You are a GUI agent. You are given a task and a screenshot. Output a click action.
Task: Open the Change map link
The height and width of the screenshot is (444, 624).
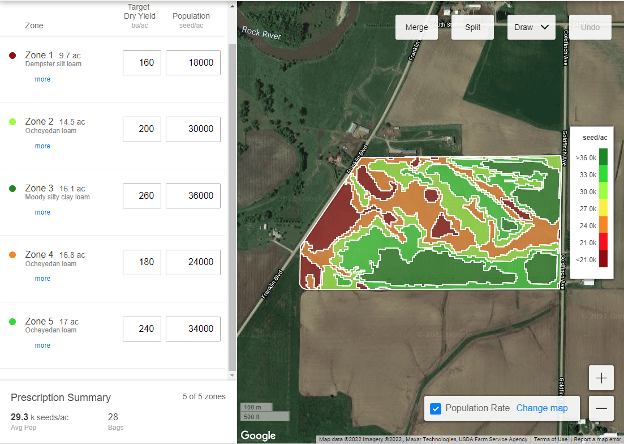point(542,408)
